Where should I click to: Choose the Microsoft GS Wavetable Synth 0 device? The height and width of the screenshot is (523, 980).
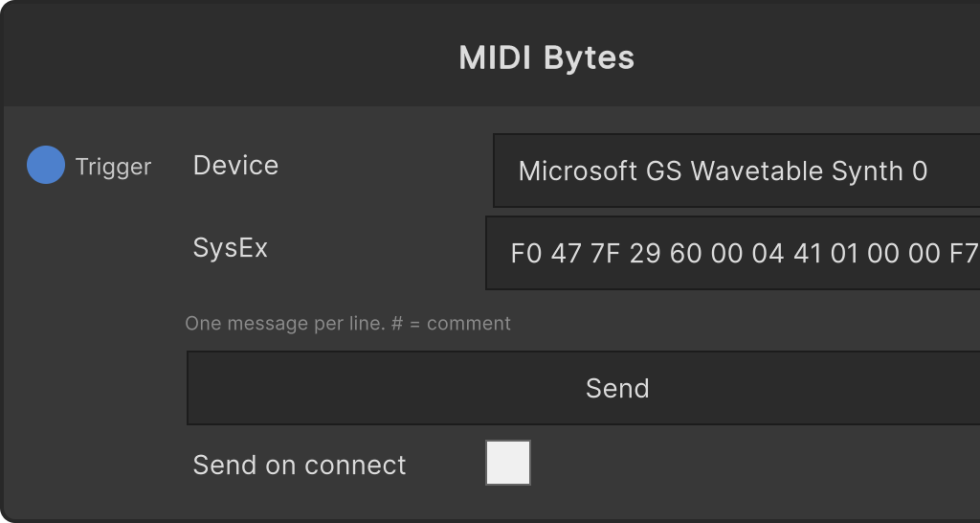coord(723,171)
